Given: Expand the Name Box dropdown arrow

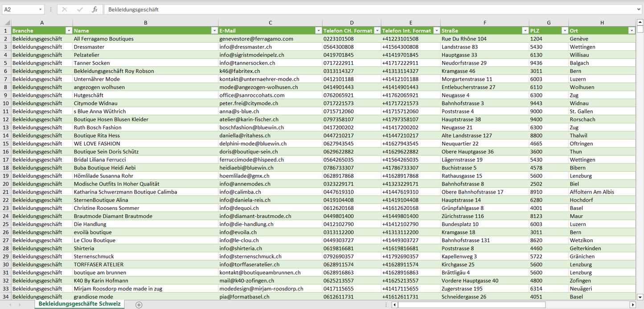Looking at the screenshot, I should point(40,9).
